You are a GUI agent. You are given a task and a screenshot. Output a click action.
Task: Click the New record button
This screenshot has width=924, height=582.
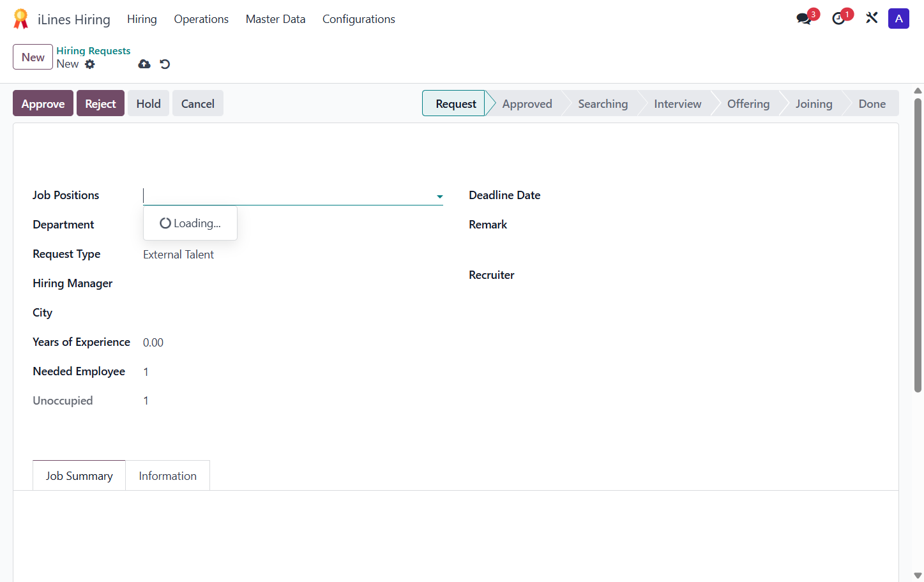33,57
